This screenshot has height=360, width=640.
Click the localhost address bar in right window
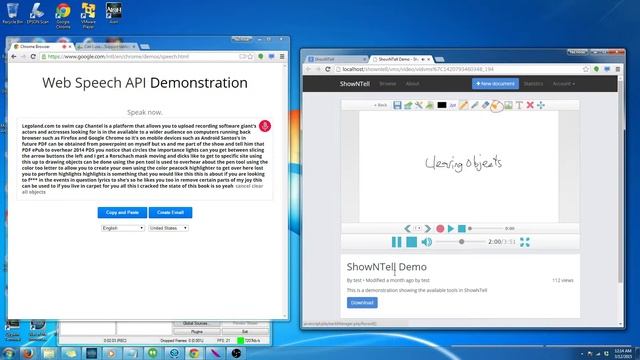(457, 69)
